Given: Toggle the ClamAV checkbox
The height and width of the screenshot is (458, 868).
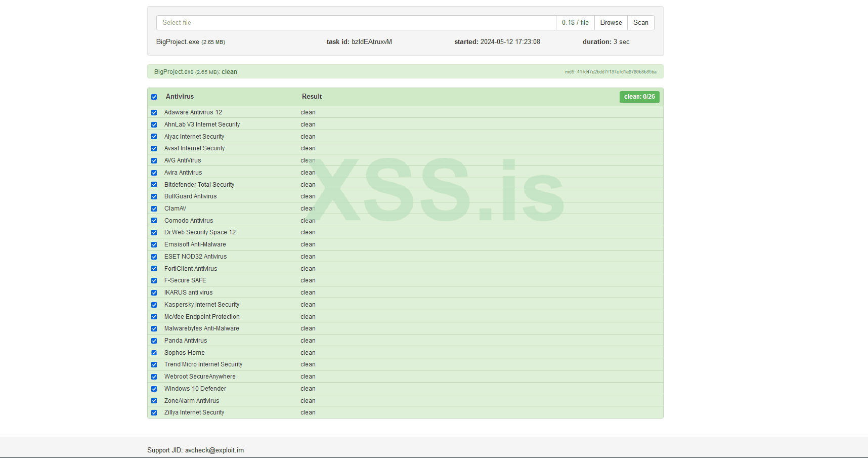Looking at the screenshot, I should pos(154,209).
